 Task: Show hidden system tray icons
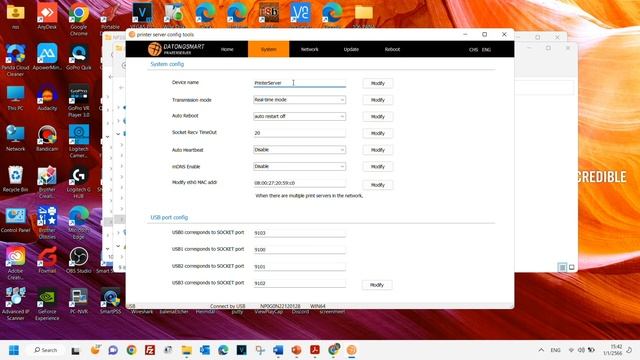tap(541, 350)
